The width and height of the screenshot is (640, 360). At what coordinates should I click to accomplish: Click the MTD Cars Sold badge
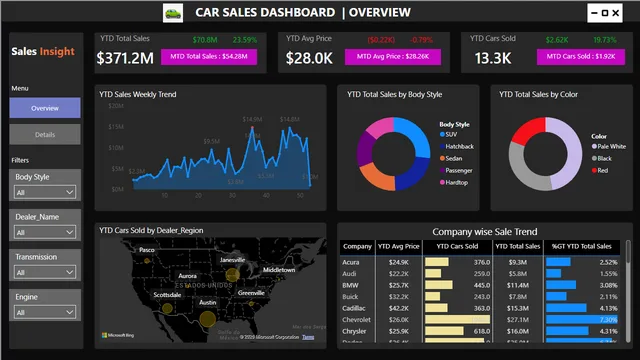point(580,57)
